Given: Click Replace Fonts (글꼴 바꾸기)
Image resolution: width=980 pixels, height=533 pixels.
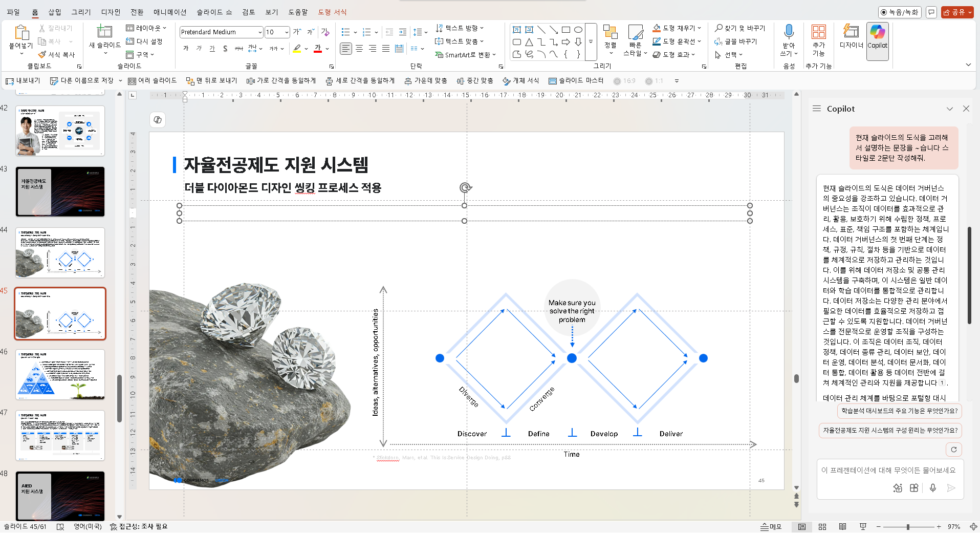Looking at the screenshot, I should click(735, 41).
